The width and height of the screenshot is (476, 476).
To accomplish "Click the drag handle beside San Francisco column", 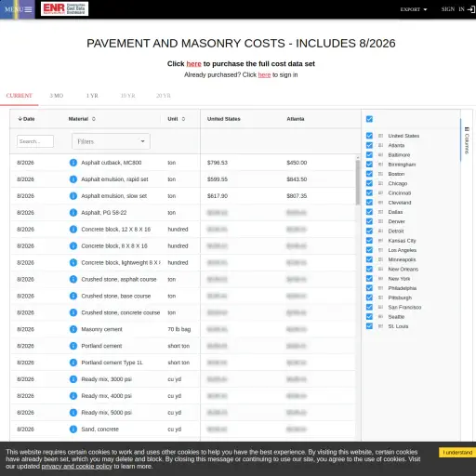I will pyautogui.click(x=380, y=307).
